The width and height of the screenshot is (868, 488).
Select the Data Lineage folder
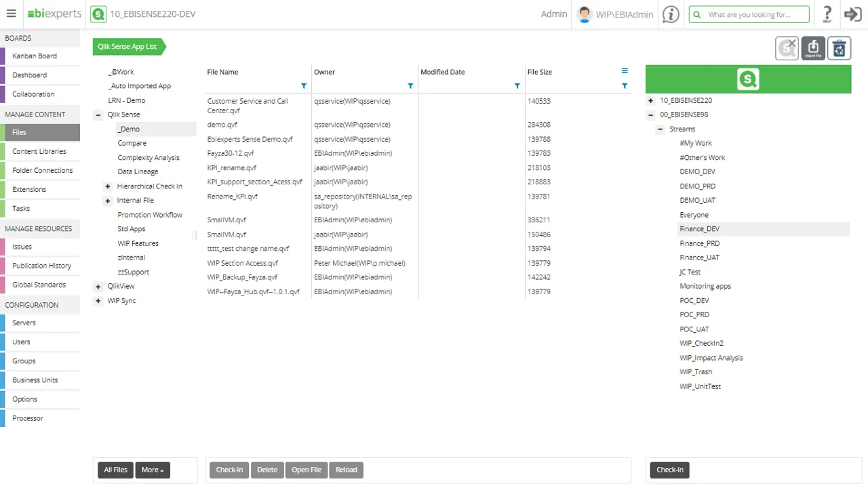pyautogui.click(x=138, y=172)
